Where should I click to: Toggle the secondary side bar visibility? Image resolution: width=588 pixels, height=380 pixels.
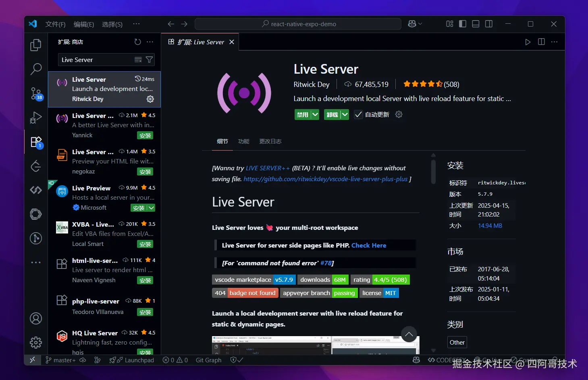[489, 24]
